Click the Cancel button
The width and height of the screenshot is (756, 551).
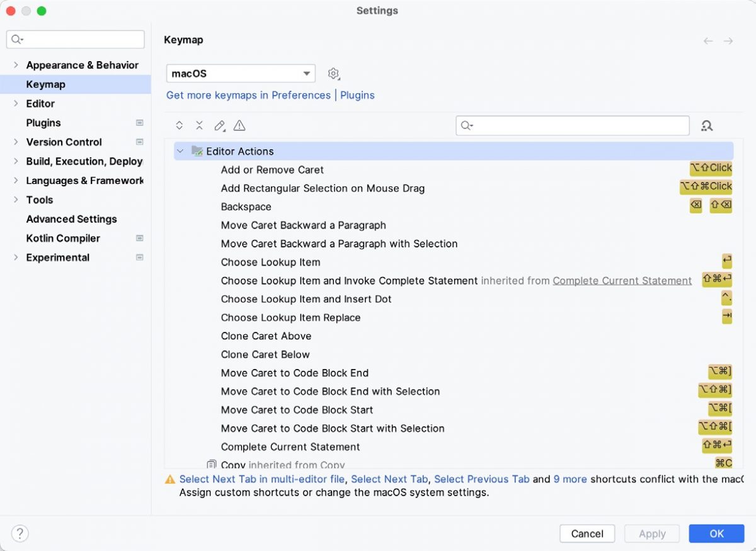tap(587, 533)
